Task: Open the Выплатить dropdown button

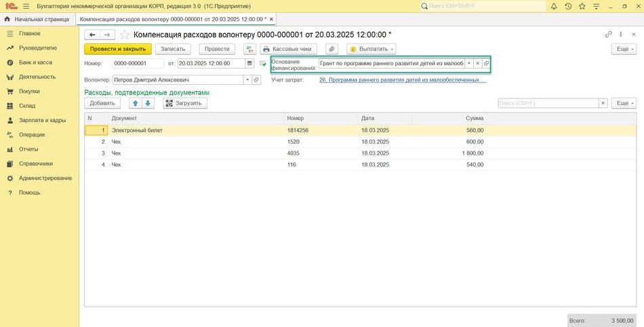Action: tap(371, 49)
